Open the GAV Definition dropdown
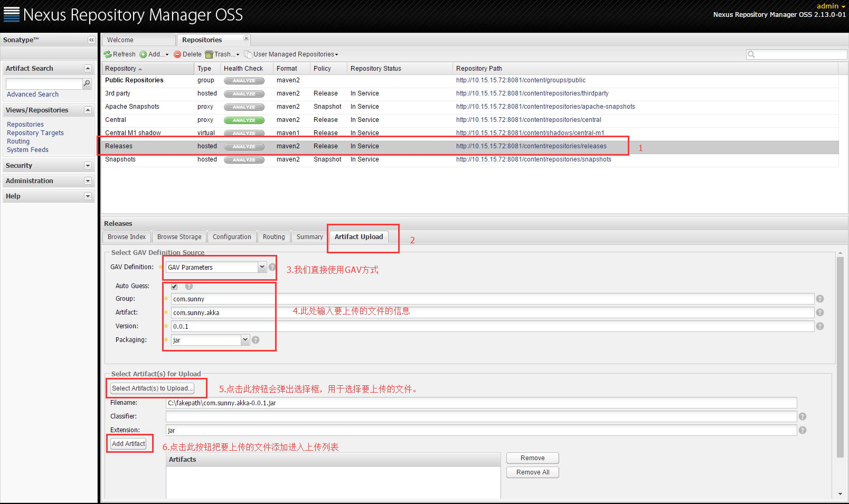849x504 pixels. tap(262, 267)
